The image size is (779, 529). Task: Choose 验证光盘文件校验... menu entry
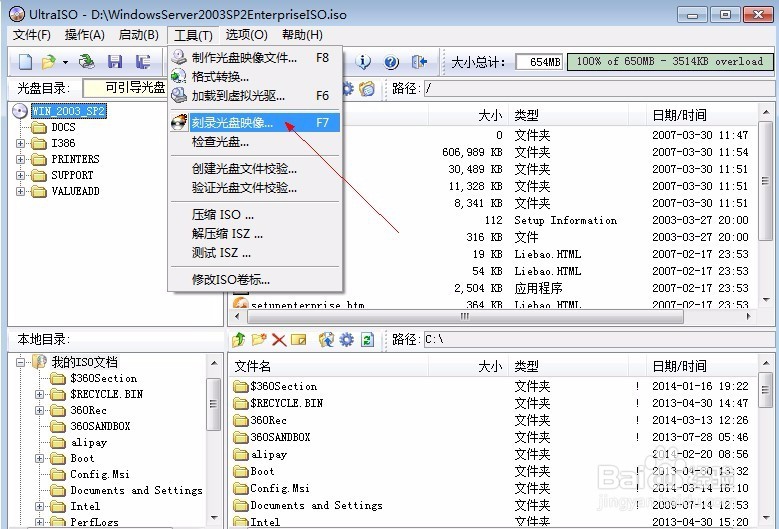coord(255,188)
